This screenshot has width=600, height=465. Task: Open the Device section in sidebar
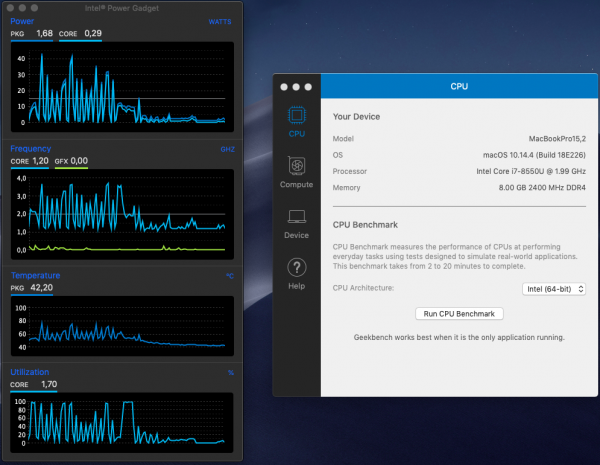296,222
